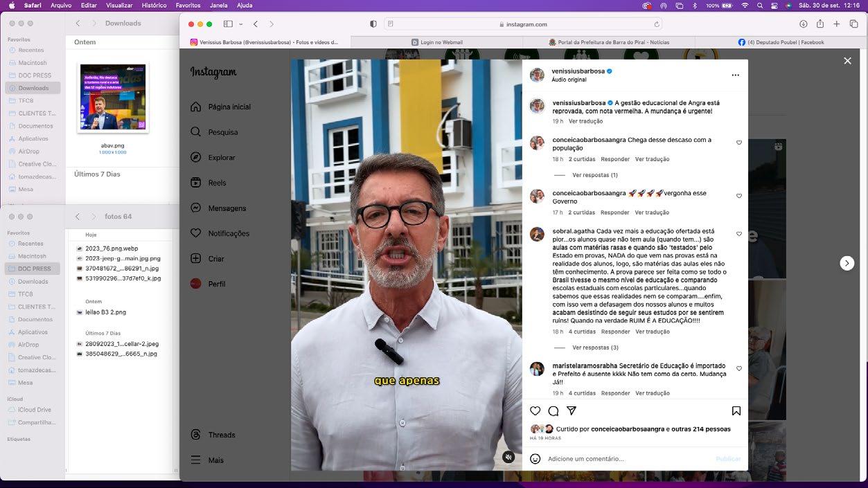Open Pesquisa in Instagram sidebar
This screenshot has width=868, height=488.
click(214, 132)
